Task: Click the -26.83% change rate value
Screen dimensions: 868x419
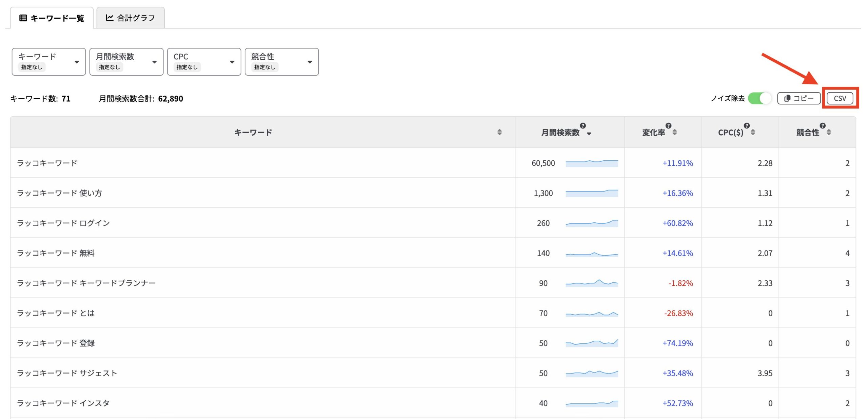Action: pyautogui.click(x=678, y=313)
